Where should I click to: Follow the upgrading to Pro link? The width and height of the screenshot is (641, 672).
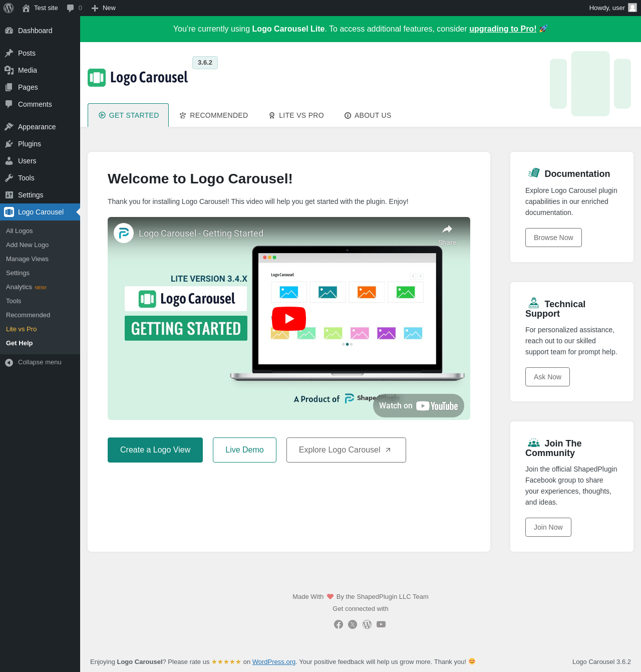pyautogui.click(x=503, y=29)
